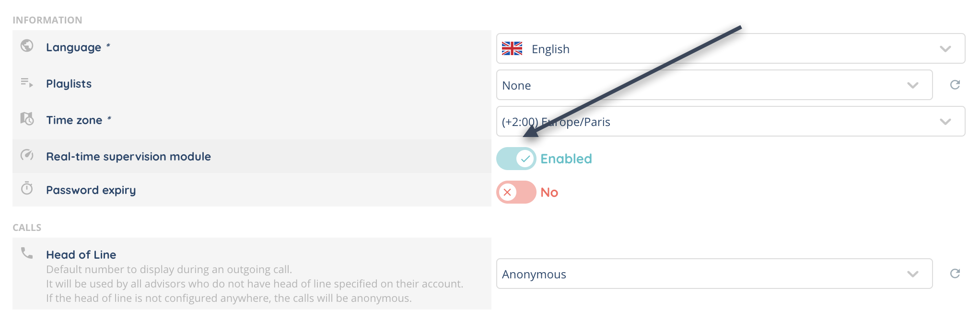This screenshot has height=321, width=980.
Task: Click the stopwatch icon beside Password expiry
Action: 27,188
